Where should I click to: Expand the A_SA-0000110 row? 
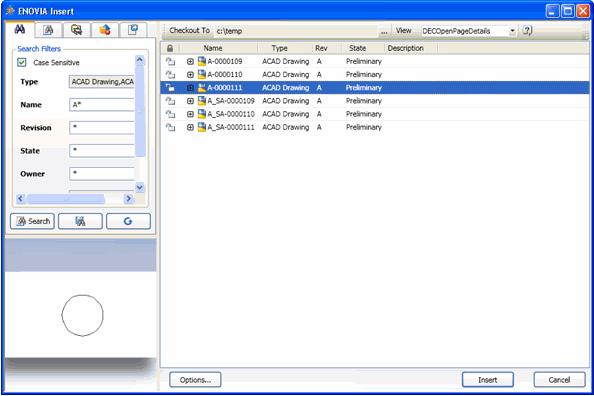[x=190, y=114]
